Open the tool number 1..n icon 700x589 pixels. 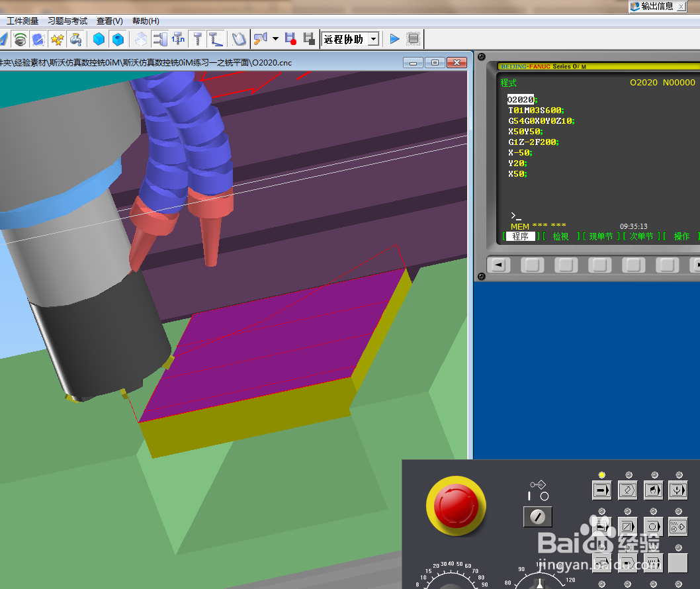[178, 39]
